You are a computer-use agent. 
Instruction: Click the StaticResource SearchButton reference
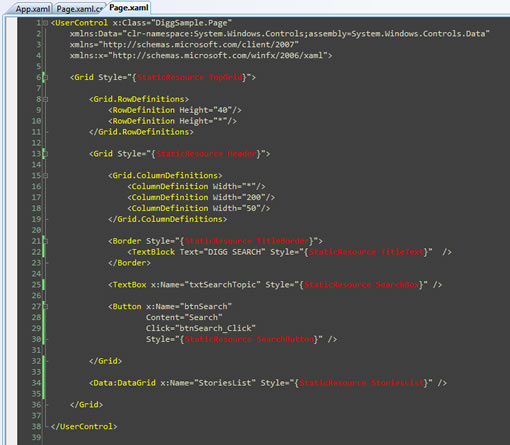coord(249,339)
